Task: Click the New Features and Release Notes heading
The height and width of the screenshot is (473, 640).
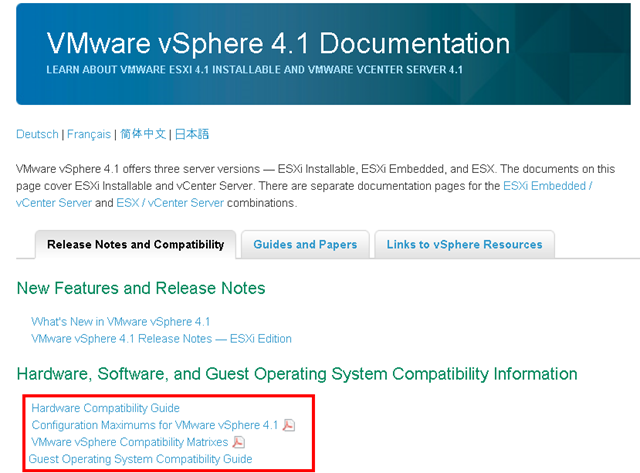Action: click(141, 288)
